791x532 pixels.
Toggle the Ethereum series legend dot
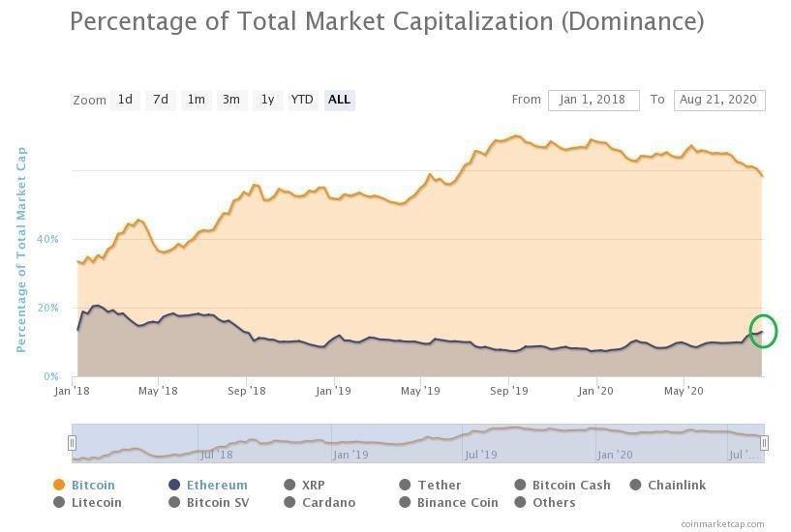click(x=174, y=485)
